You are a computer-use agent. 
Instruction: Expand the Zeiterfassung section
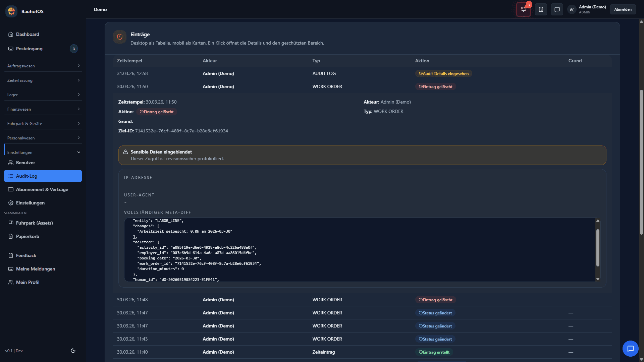[x=43, y=80]
